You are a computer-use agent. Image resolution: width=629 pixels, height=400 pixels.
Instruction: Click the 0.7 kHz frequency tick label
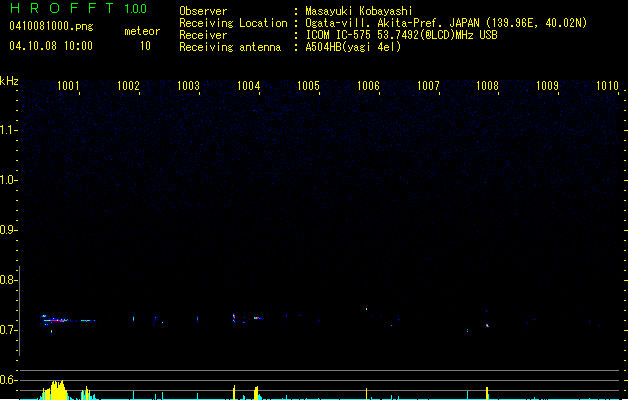coord(8,330)
